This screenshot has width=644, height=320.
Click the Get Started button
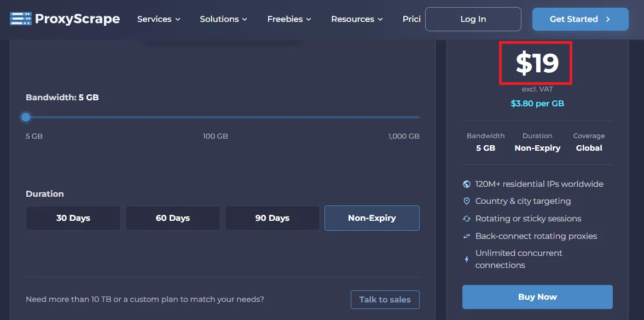[581, 19]
